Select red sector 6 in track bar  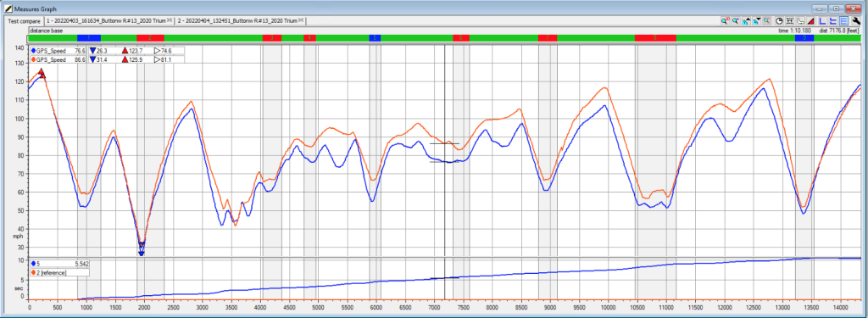460,37
